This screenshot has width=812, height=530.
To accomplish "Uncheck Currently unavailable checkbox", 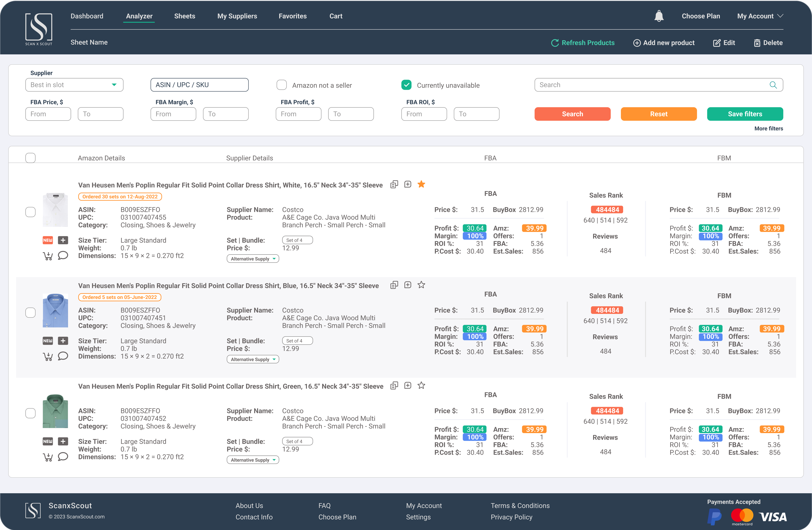I will tap(406, 85).
